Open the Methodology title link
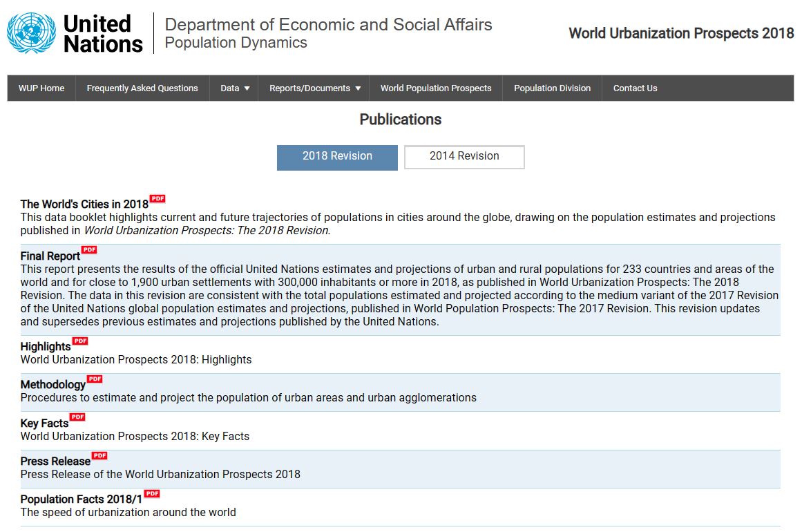The height and width of the screenshot is (532, 802). [x=53, y=385]
